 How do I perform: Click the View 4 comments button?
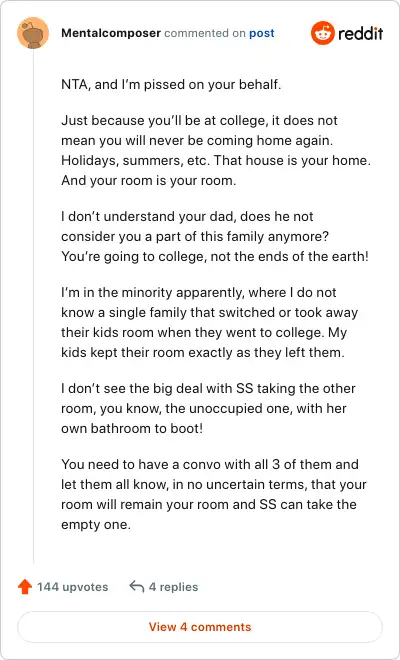pyautogui.click(x=200, y=627)
